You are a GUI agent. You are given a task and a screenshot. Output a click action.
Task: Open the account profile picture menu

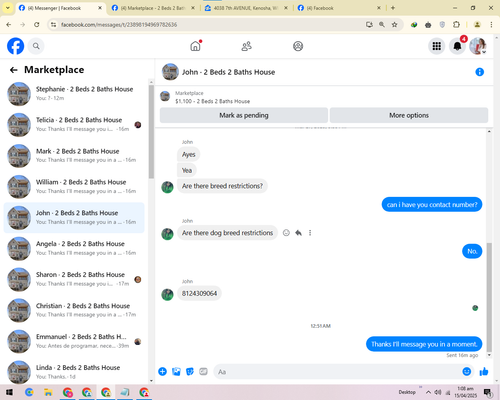click(478, 46)
